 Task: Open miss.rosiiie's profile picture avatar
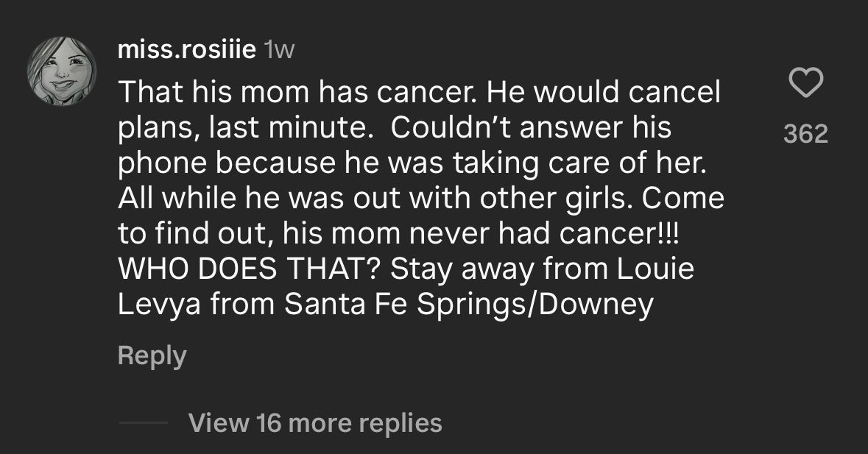[x=62, y=71]
